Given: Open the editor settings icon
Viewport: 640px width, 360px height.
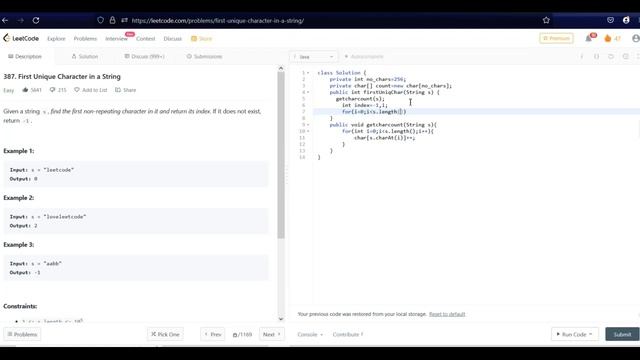Looking at the screenshot, I should (x=625, y=56).
